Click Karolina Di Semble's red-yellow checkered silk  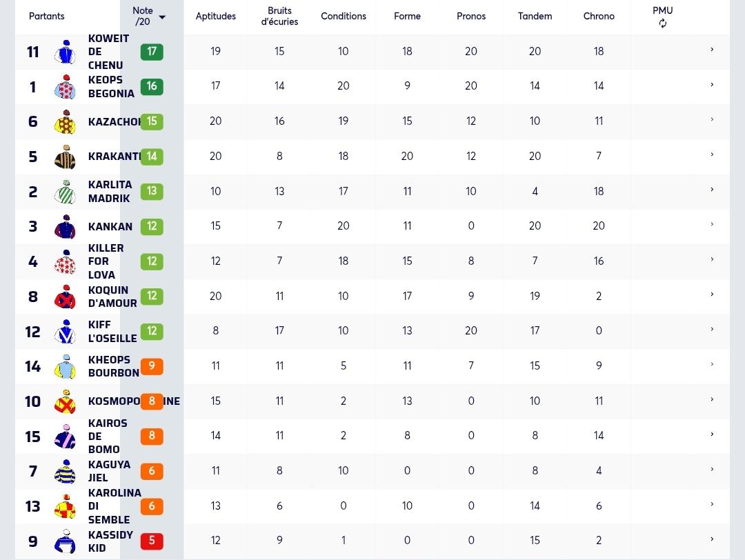click(x=65, y=507)
